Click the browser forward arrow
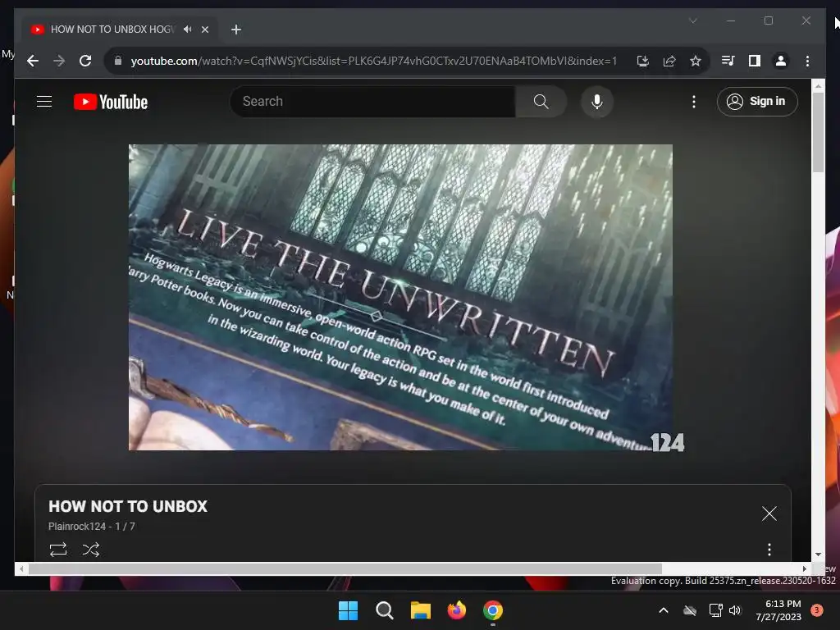 point(59,61)
